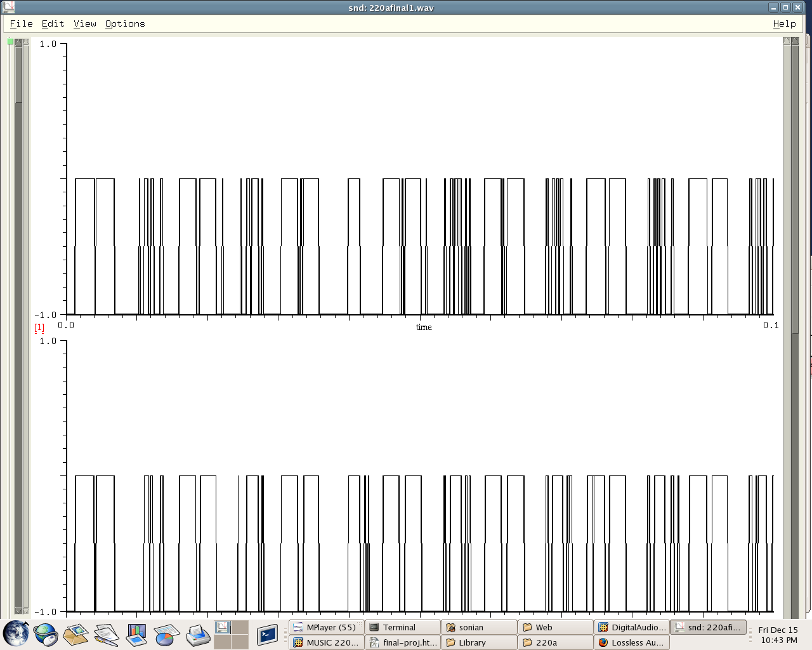Image resolution: width=812 pixels, height=650 pixels.
Task: Launch the globe web browser icon
Action: [16, 633]
